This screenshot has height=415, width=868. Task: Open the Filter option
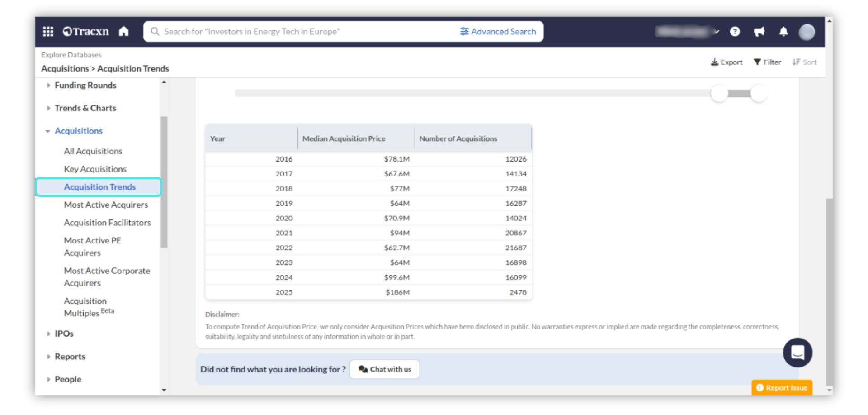click(x=767, y=62)
